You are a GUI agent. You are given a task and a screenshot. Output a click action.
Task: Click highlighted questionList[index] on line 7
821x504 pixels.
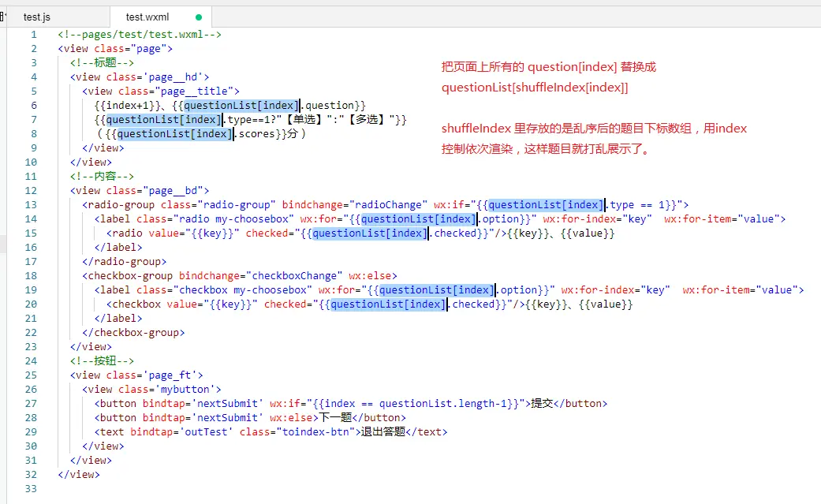pyautogui.click(x=164, y=119)
